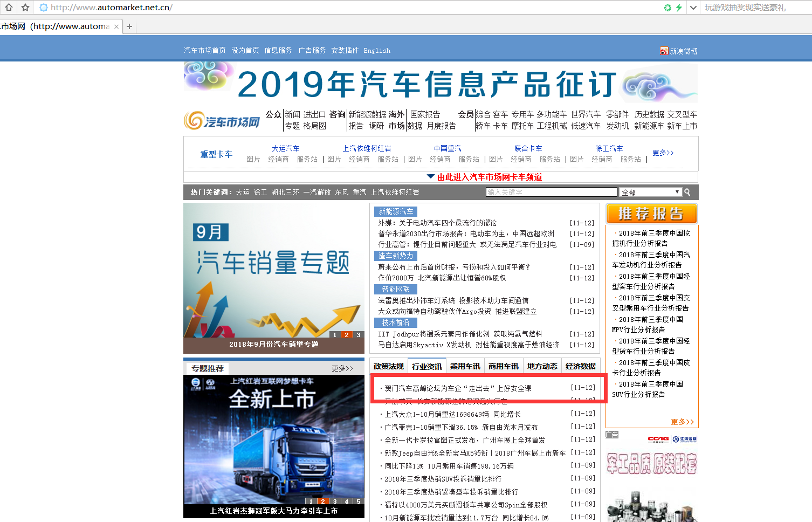Click the CCAG logo in advertisement

click(x=658, y=439)
